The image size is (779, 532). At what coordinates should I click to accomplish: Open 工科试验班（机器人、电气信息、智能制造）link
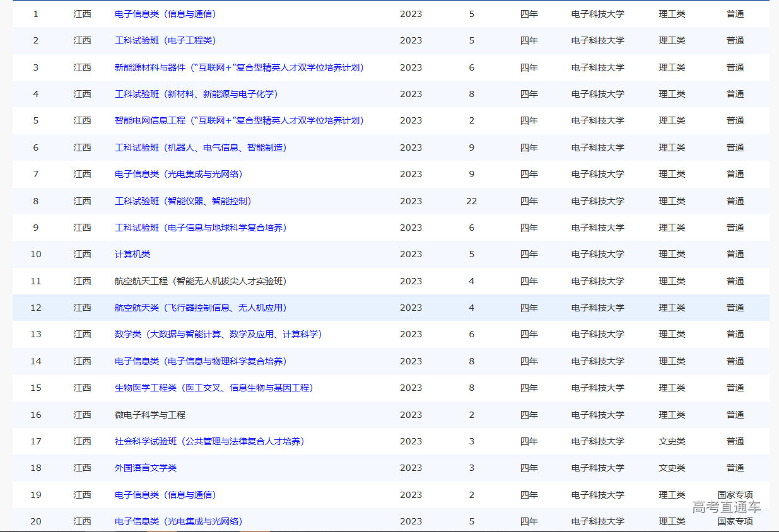[x=199, y=147]
